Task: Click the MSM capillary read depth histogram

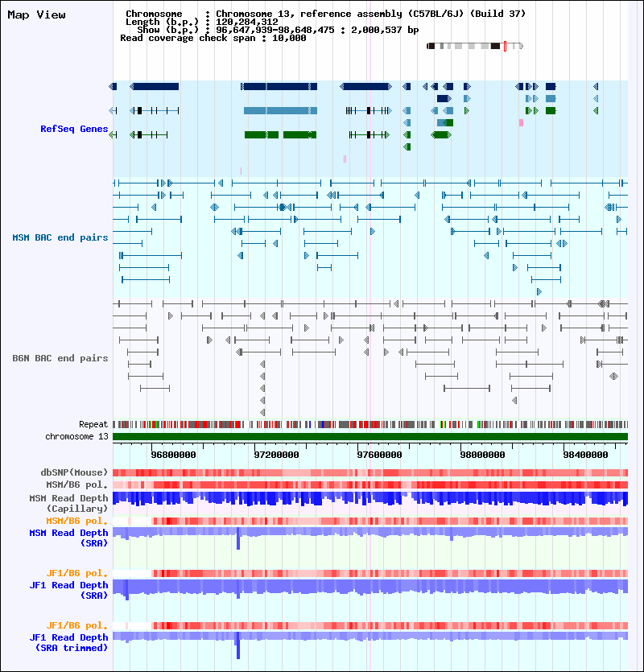Action: pos(370,499)
